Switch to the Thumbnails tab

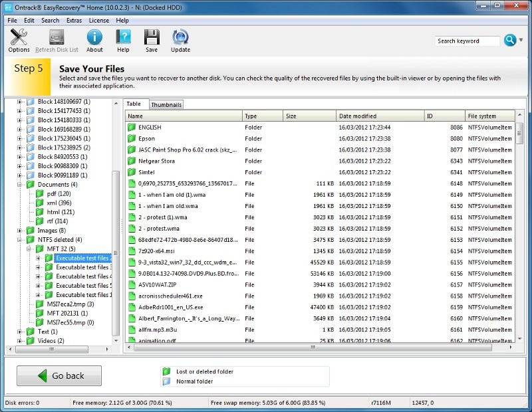tap(166, 105)
